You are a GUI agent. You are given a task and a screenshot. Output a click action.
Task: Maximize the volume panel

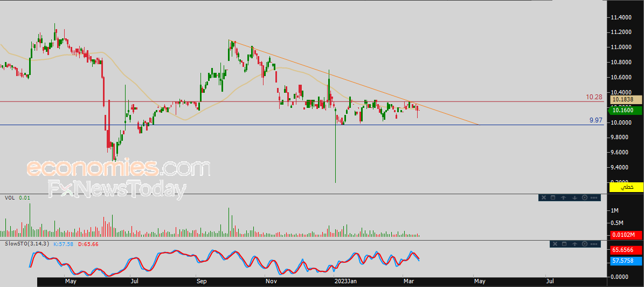click(x=553, y=198)
